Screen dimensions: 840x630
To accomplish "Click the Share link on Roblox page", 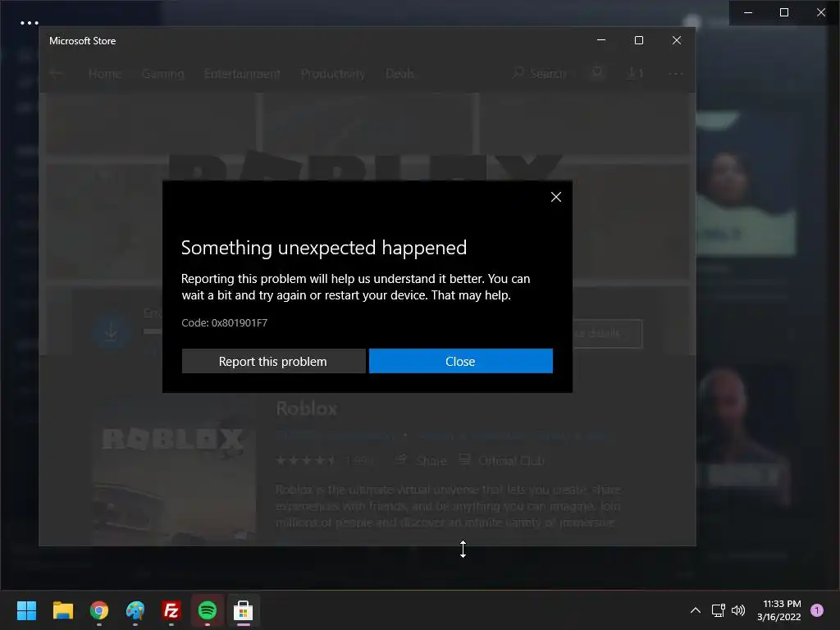I will (x=421, y=460).
